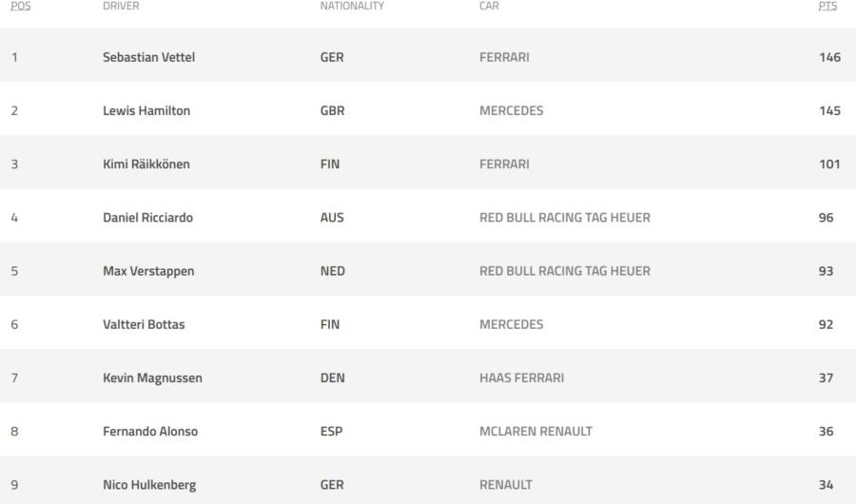Open Sebastian Vettel driver link
856x504 pixels.
149,57
